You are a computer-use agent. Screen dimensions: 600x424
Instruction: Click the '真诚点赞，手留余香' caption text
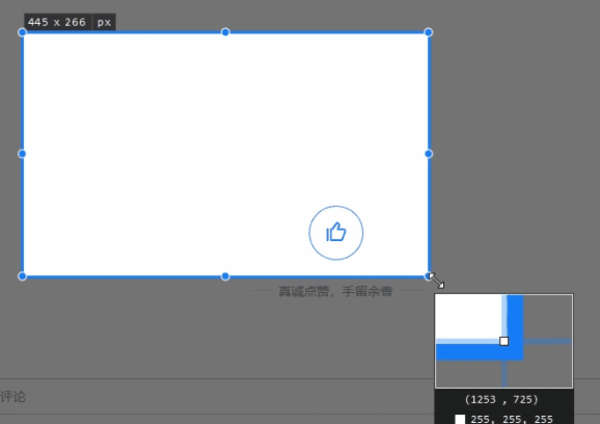click(336, 292)
